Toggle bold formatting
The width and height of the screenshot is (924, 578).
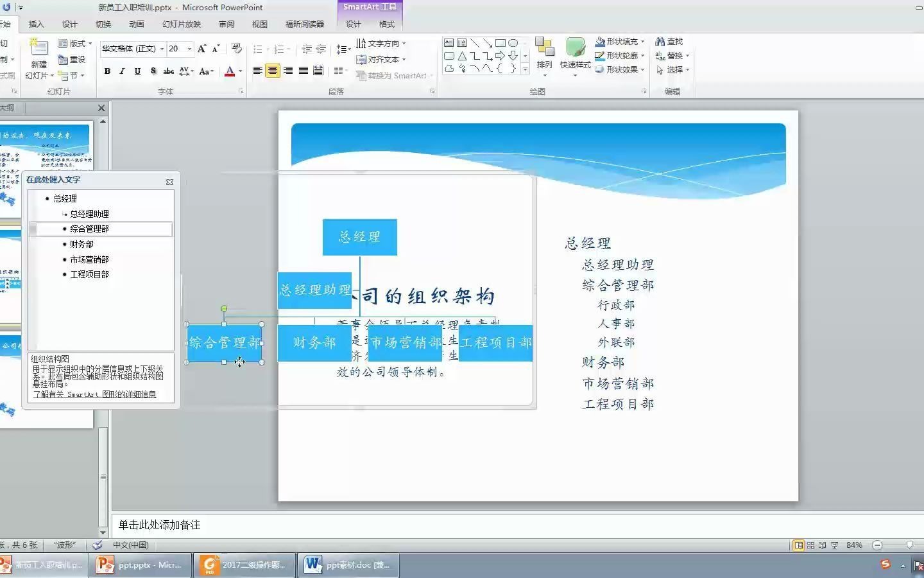click(107, 71)
